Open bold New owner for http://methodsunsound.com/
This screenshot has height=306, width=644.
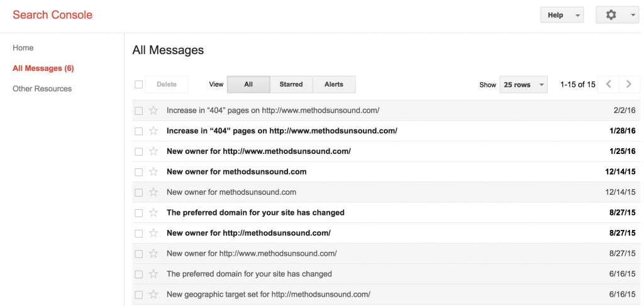point(248,233)
